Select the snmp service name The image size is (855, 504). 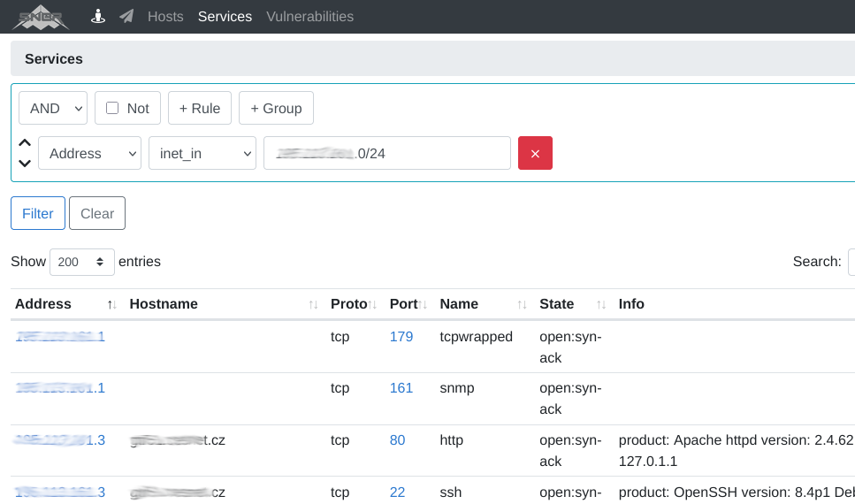point(457,388)
